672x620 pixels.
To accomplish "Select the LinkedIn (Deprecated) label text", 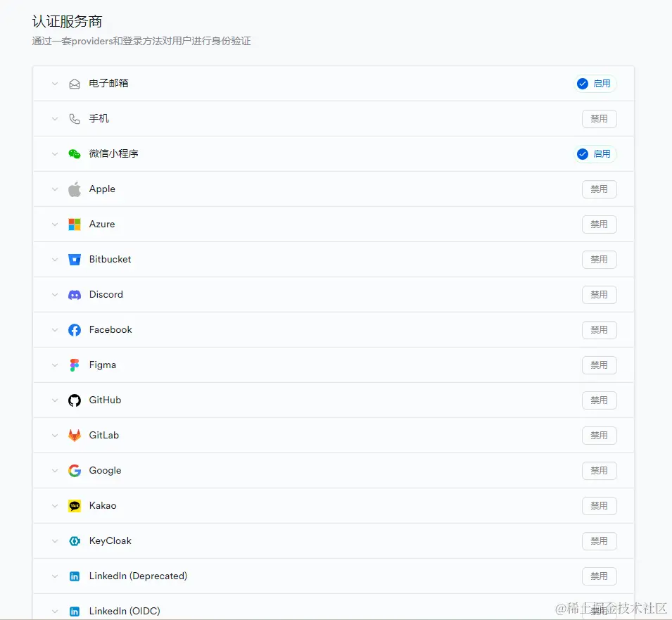I will [x=138, y=576].
